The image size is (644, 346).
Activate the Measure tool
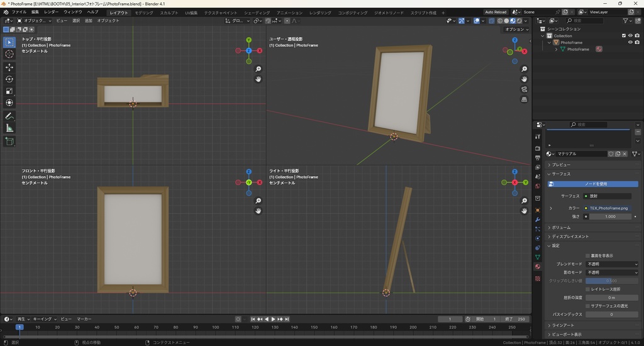coord(9,128)
